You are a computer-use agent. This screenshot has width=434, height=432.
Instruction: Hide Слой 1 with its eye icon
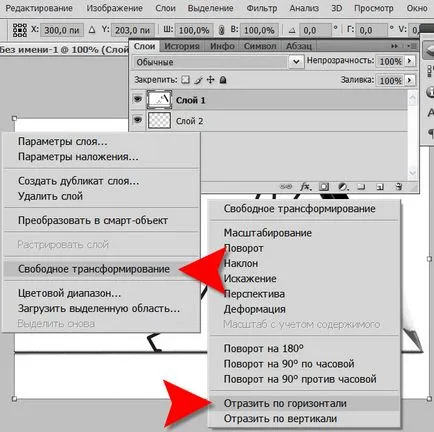pos(138,99)
